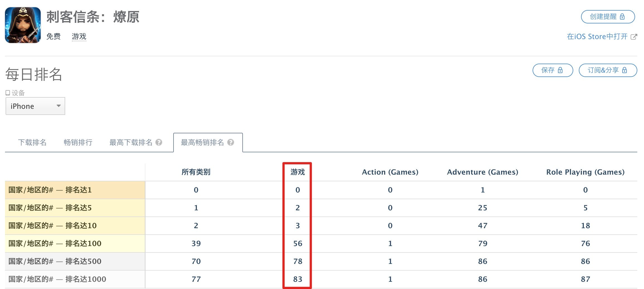This screenshot has height=289, width=644.
Task: Click the lock icon in 订阅&分享 button
Action: click(x=625, y=70)
